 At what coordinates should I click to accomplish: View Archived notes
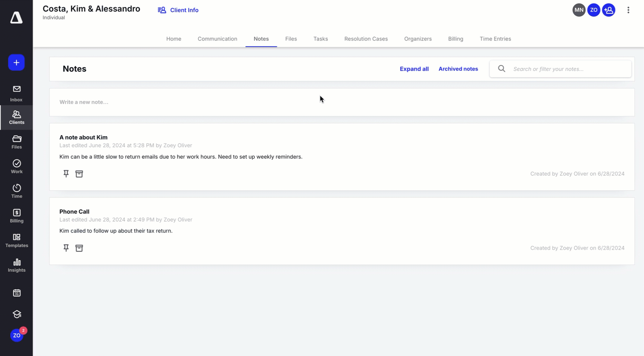pyautogui.click(x=458, y=69)
